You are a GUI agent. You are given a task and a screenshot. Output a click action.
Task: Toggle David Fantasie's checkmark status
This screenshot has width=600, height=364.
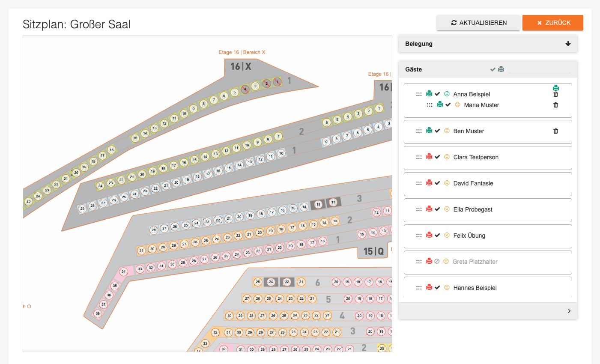(x=437, y=183)
